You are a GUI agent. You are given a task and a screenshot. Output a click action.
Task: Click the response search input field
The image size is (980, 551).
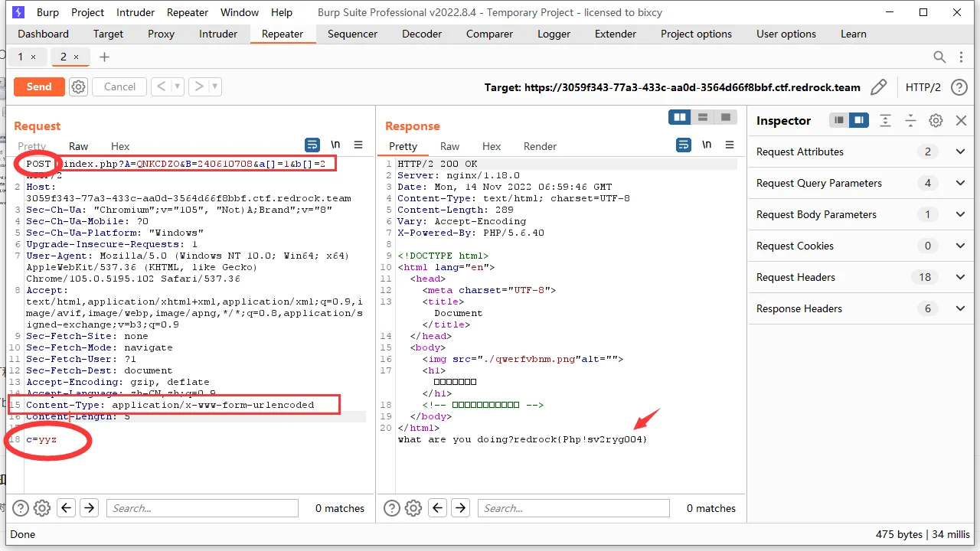(573, 508)
